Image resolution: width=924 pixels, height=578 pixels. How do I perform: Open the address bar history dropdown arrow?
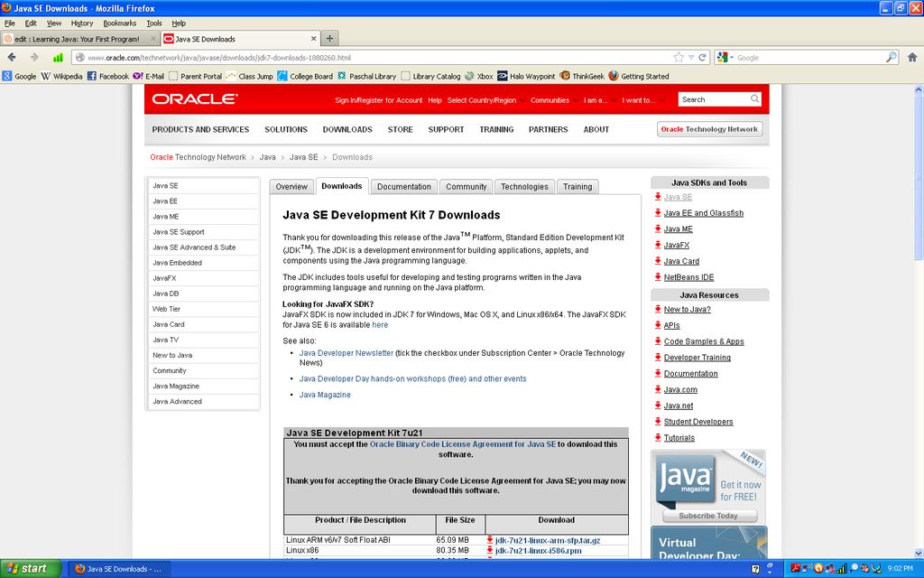click(691, 57)
